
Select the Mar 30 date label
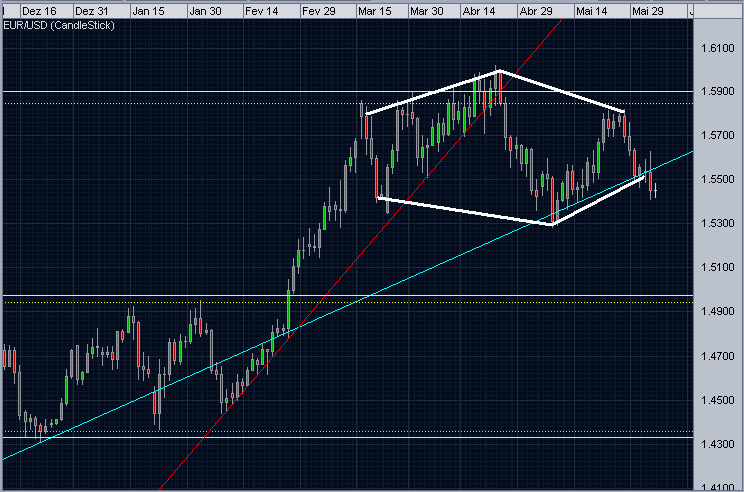(x=427, y=11)
